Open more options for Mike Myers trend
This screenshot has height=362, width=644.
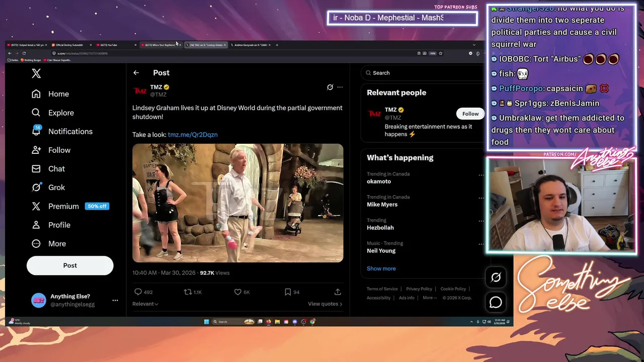point(481,198)
